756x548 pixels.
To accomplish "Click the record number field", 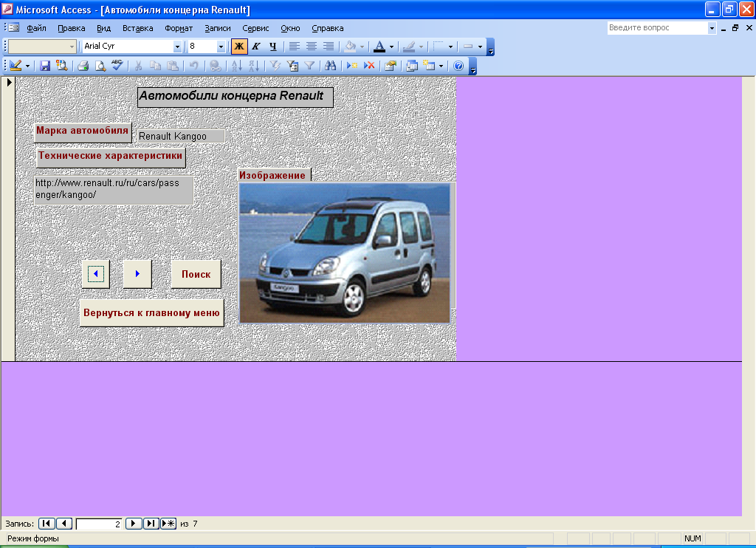I will tap(99, 524).
